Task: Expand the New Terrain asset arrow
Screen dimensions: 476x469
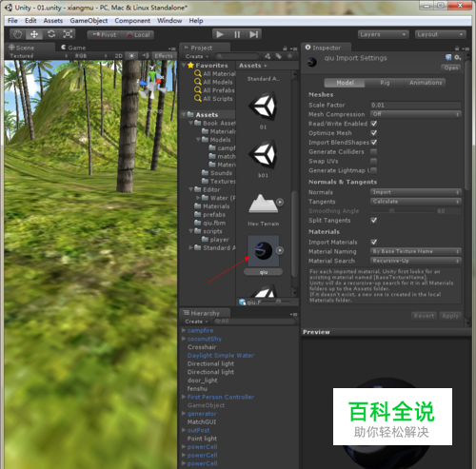Action: pyautogui.click(x=280, y=202)
